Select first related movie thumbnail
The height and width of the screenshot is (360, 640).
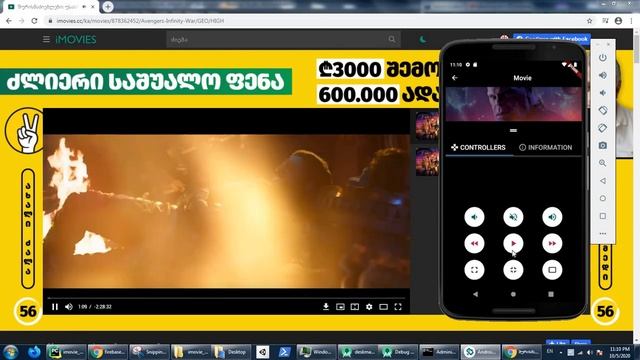(x=427, y=126)
